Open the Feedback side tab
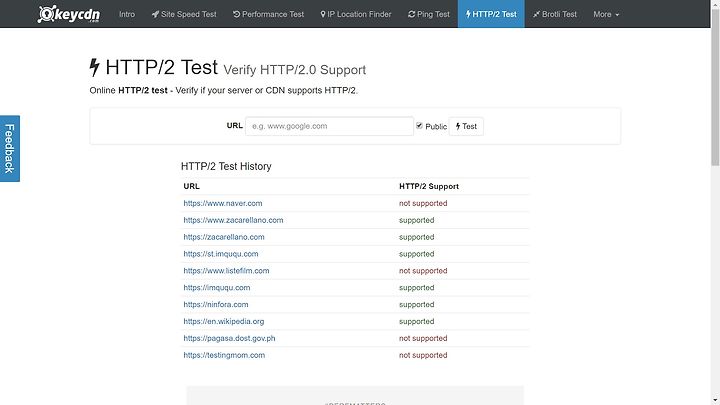This screenshot has height=405, width=720. 9,148
